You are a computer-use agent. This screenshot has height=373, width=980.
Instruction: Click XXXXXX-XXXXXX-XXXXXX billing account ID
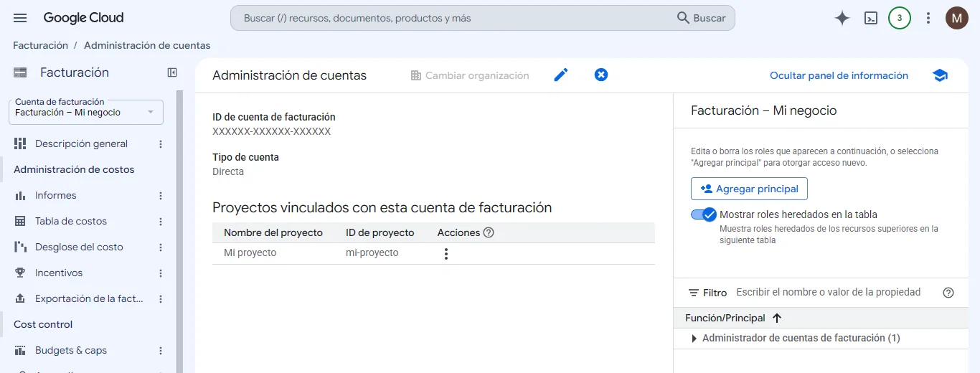(271, 131)
